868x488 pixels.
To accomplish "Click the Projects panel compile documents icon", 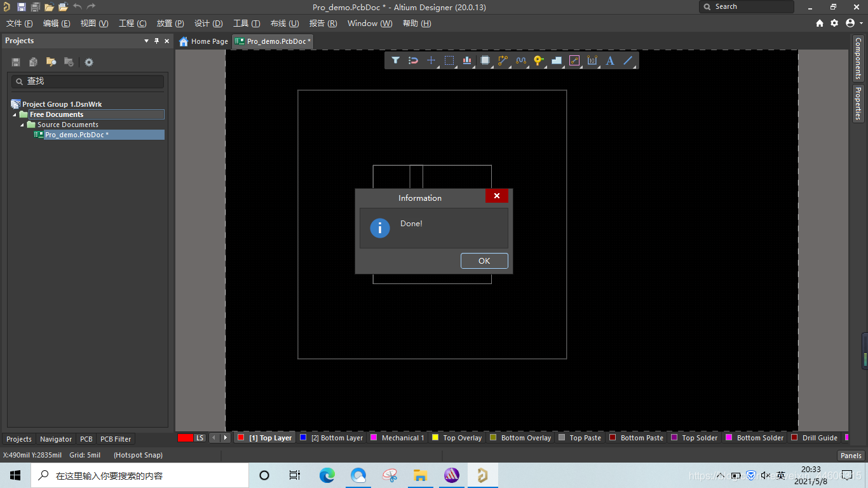I will coord(33,62).
